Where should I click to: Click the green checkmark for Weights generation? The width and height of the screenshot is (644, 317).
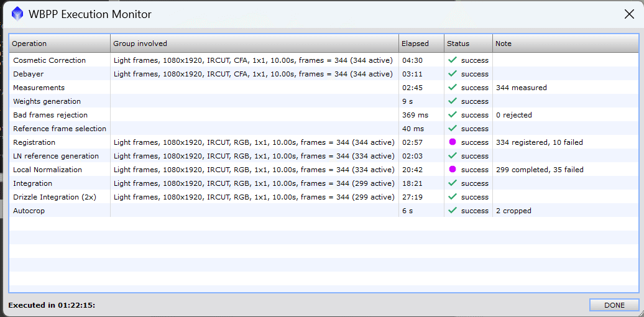[x=453, y=101]
